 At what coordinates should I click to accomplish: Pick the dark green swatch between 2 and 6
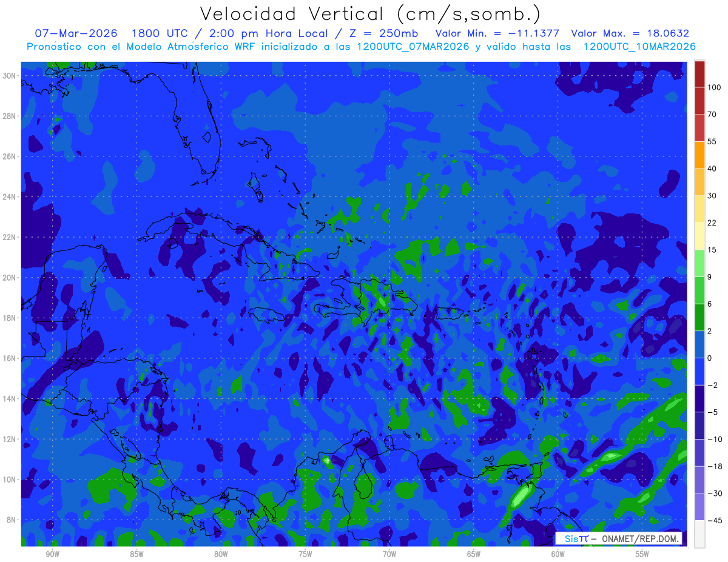pos(699,318)
